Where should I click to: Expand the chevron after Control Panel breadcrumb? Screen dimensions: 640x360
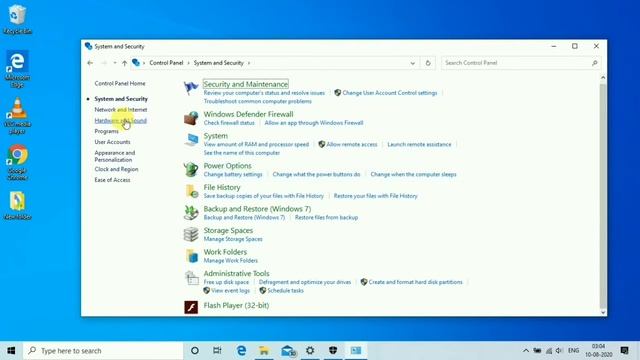(189, 63)
